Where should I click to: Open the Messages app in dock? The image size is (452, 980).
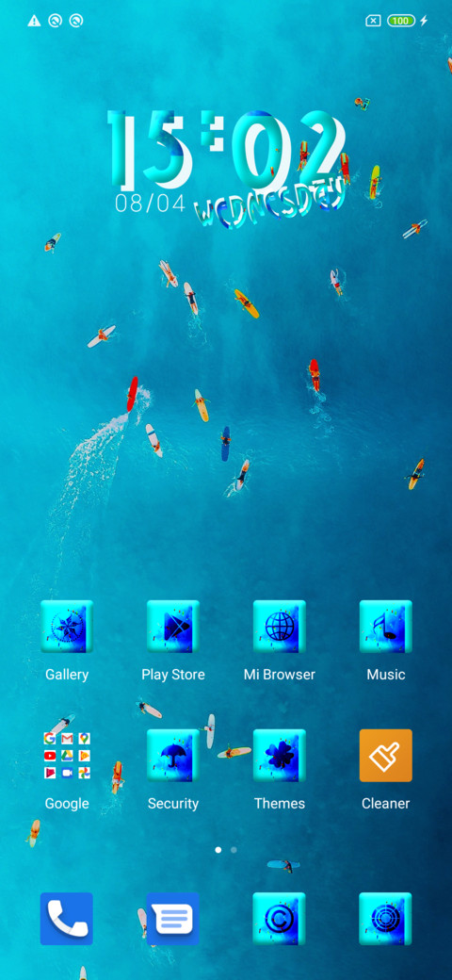tap(173, 918)
